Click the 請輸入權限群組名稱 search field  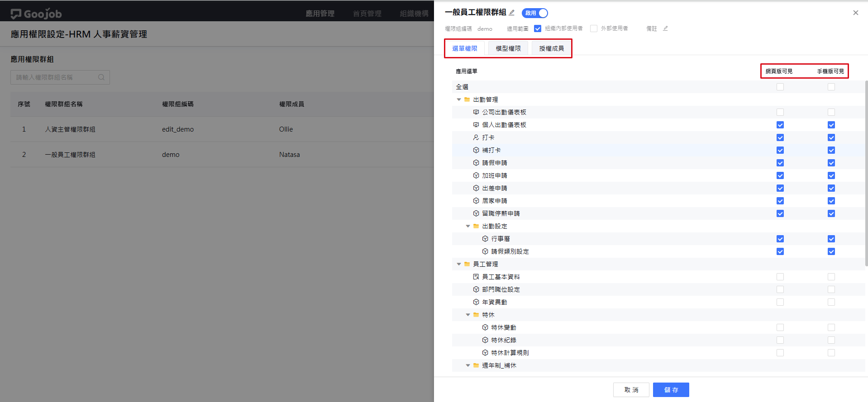point(60,77)
